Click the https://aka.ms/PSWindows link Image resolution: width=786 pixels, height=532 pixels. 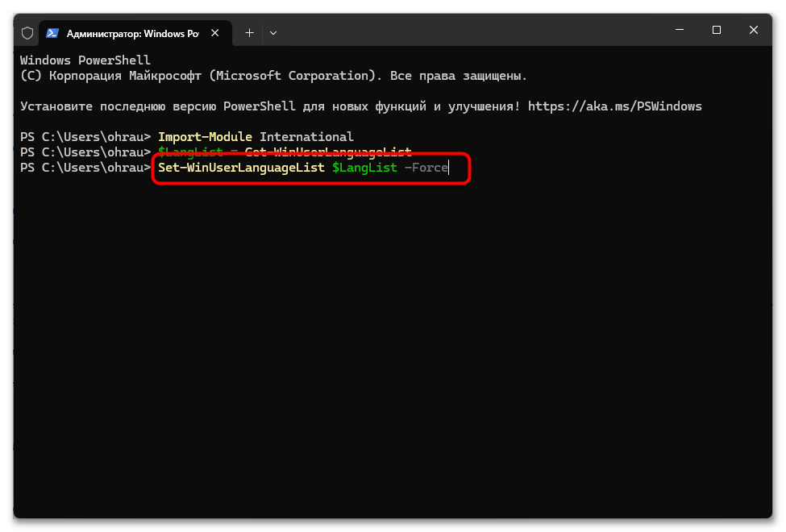coord(614,106)
